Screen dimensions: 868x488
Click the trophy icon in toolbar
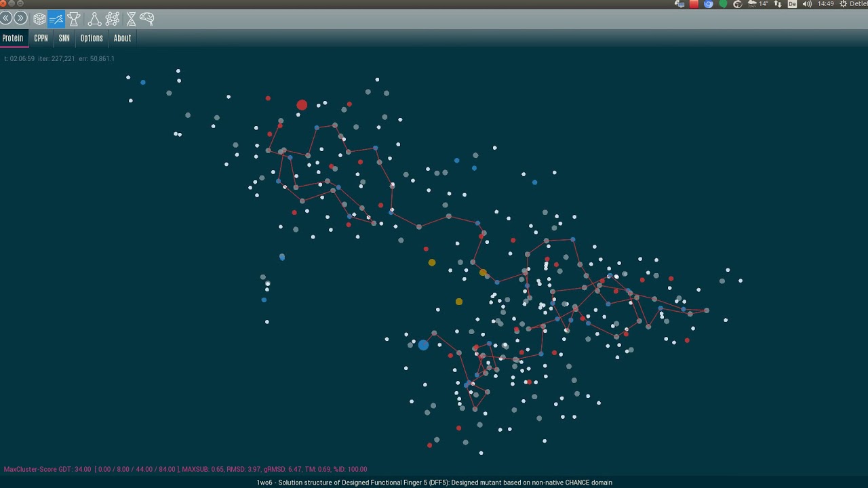(x=74, y=19)
